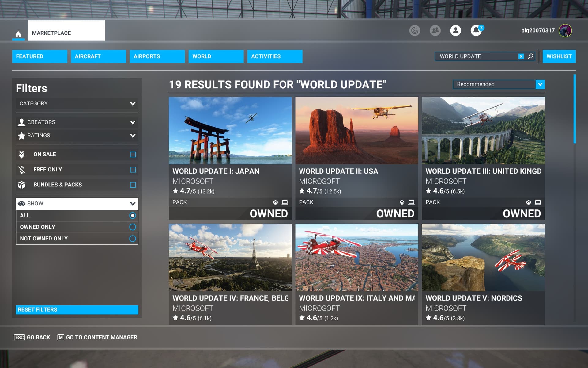Open the World Update I: Japan thumbnail

[230, 131]
